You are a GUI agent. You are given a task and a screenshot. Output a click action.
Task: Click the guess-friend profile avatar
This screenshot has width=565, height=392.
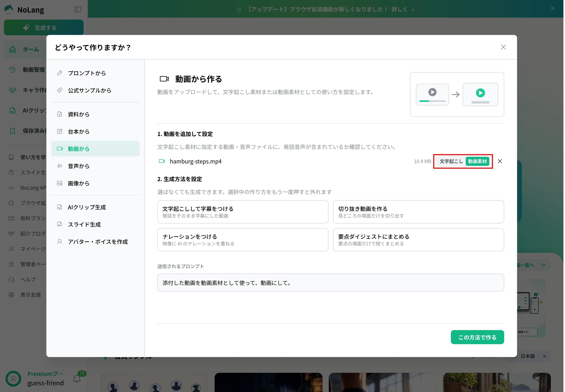(13, 378)
